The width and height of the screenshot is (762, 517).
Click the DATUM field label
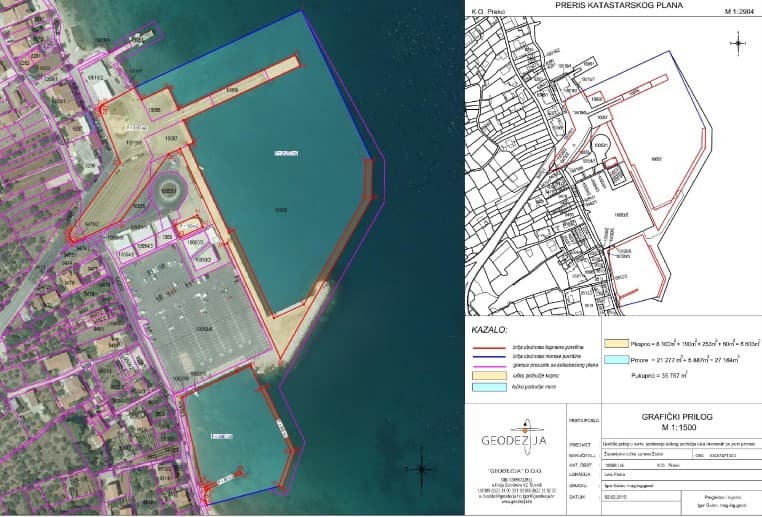pyautogui.click(x=577, y=498)
